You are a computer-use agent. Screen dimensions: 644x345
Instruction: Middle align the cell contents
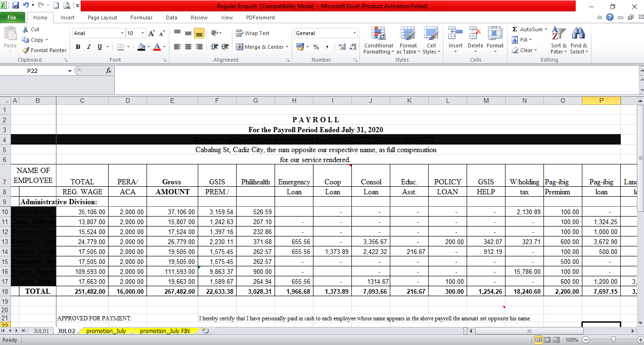click(188, 33)
